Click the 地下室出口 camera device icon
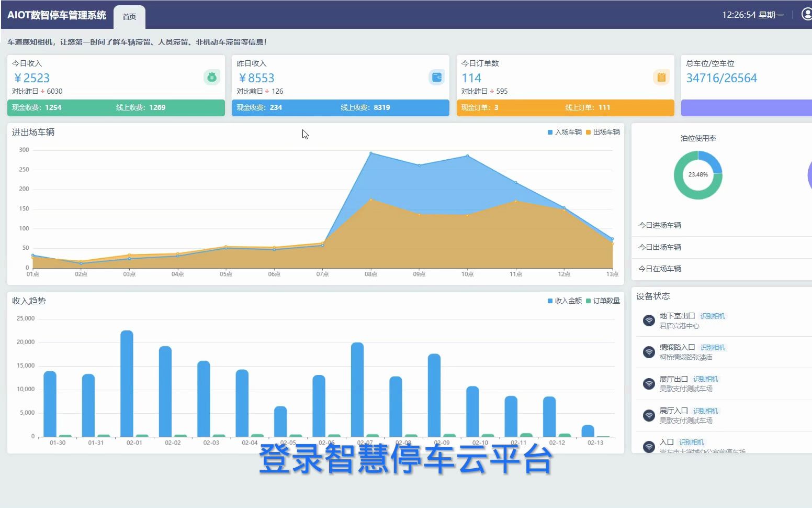The height and width of the screenshot is (508, 812). 648,321
